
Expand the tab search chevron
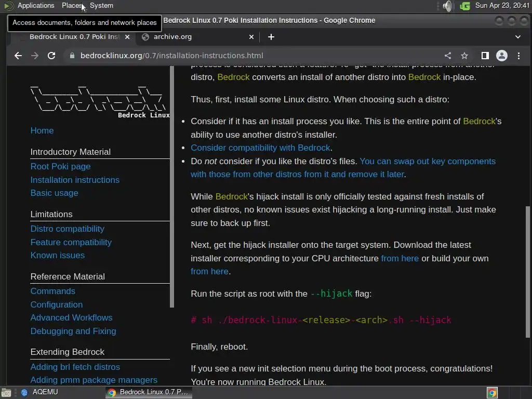point(518,37)
